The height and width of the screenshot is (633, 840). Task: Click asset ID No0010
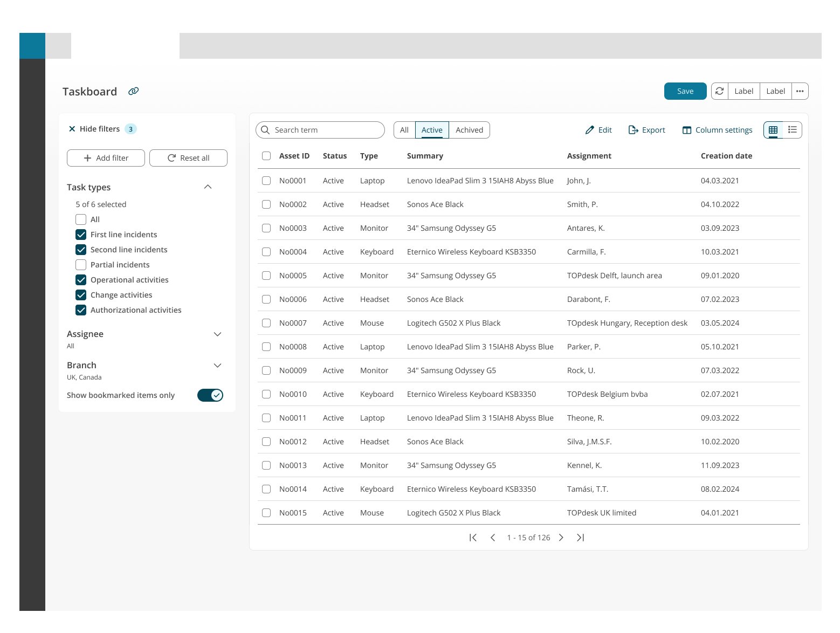293,394
